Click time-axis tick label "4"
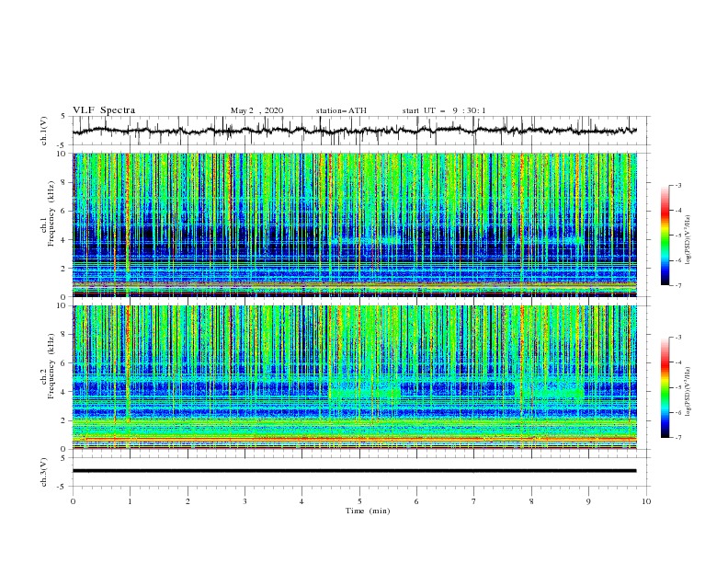 [301, 501]
